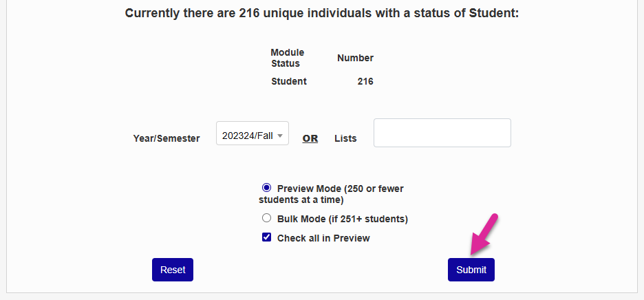
Task: Click the underlined OR text
Action: 310,138
